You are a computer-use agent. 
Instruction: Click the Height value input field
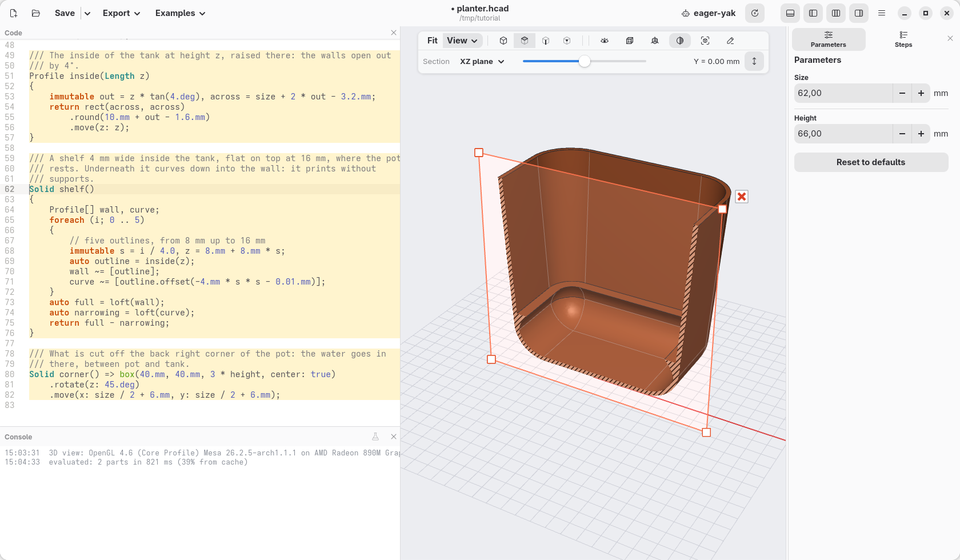843,134
